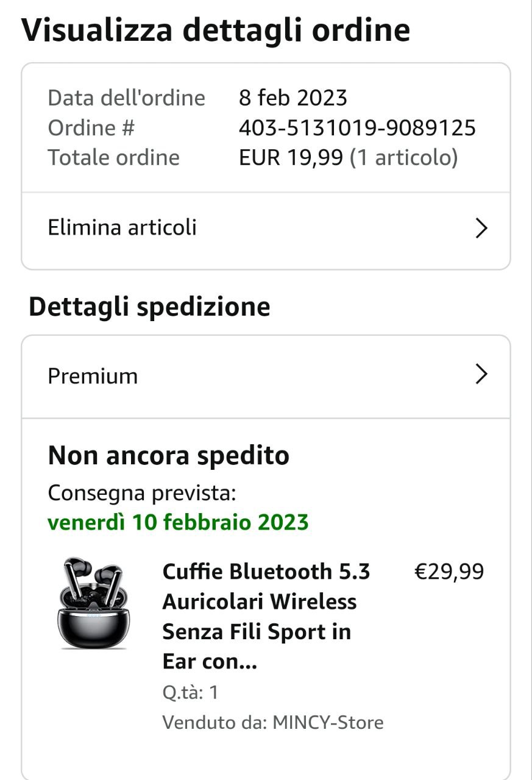Tap the Consegna prevista label
This screenshot has width=532, height=780.
click(x=141, y=492)
